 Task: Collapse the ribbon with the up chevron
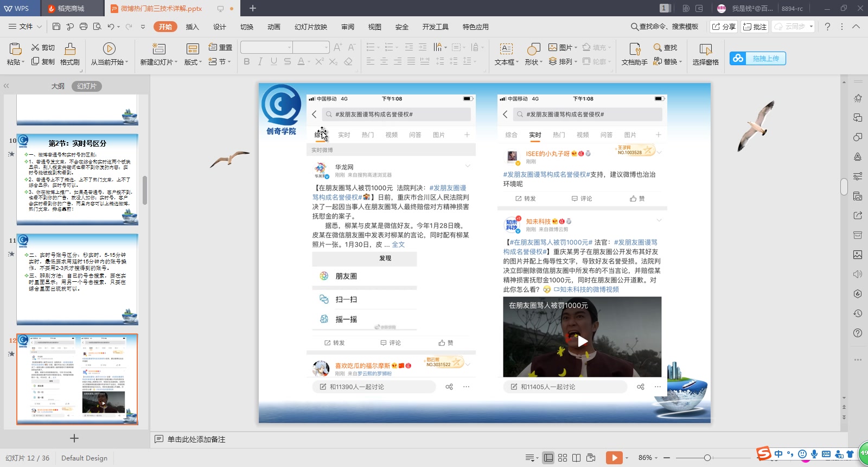856,26
